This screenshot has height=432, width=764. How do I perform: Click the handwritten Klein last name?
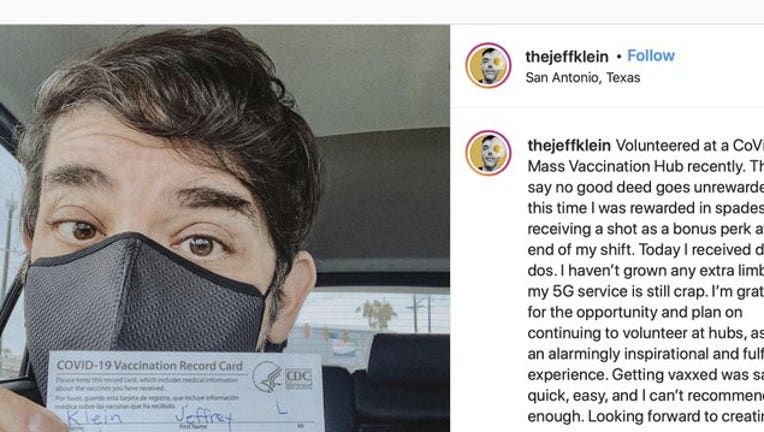tap(94, 417)
